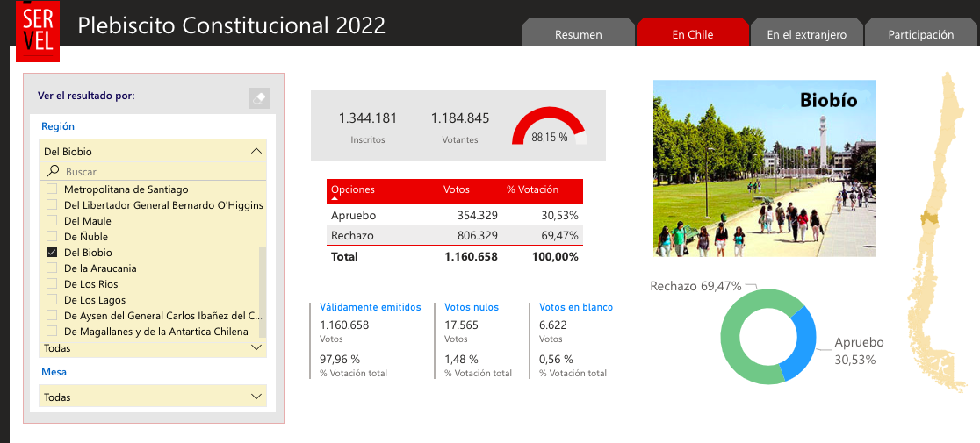
Task: Click the Plebiscito Constitucional 2022 title
Action: pyautogui.click(x=231, y=25)
